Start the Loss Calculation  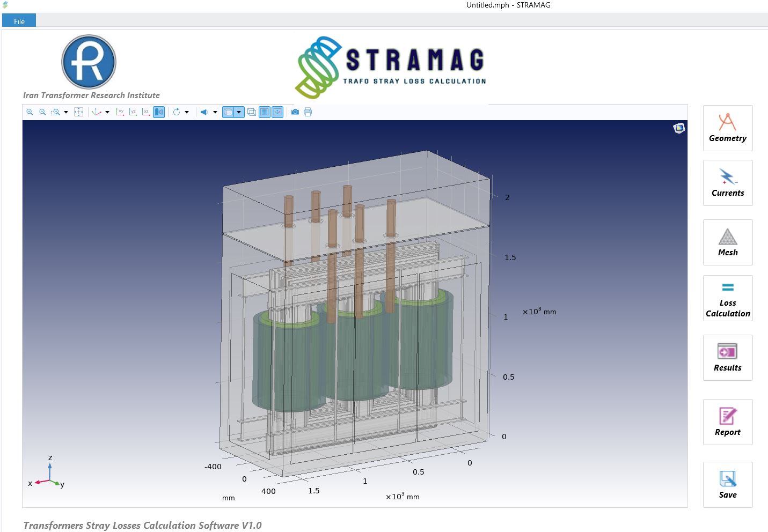point(727,298)
